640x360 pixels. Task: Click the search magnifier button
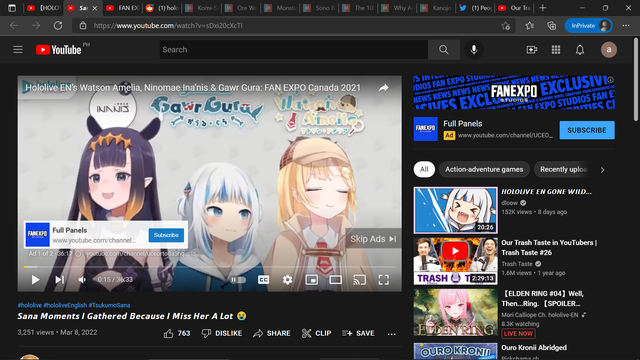[444, 50]
